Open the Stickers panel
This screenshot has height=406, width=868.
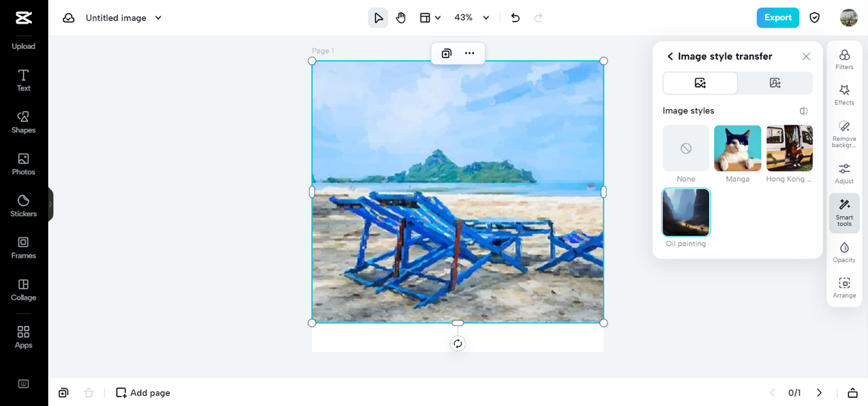coord(24,206)
